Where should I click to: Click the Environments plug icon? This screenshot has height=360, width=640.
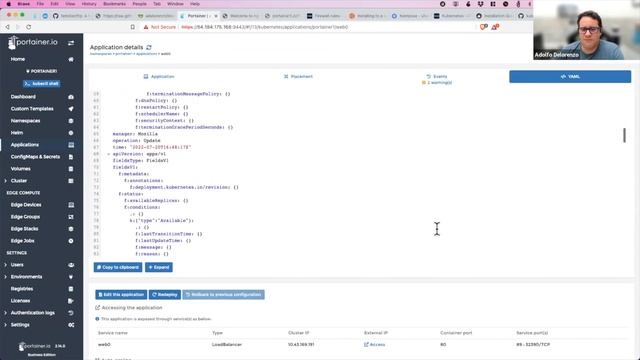(x=71, y=277)
